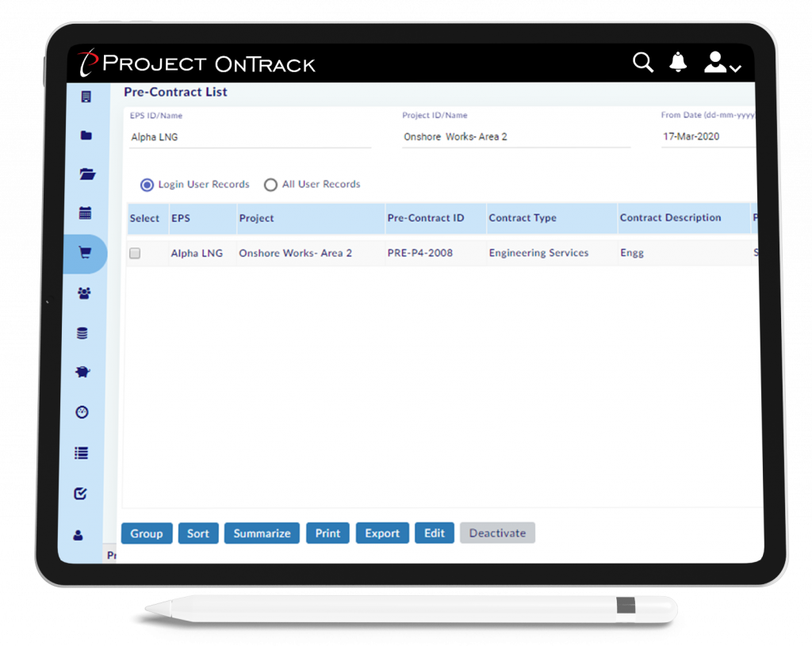
Task: Click the Project OnTrack logo
Action: point(197,63)
